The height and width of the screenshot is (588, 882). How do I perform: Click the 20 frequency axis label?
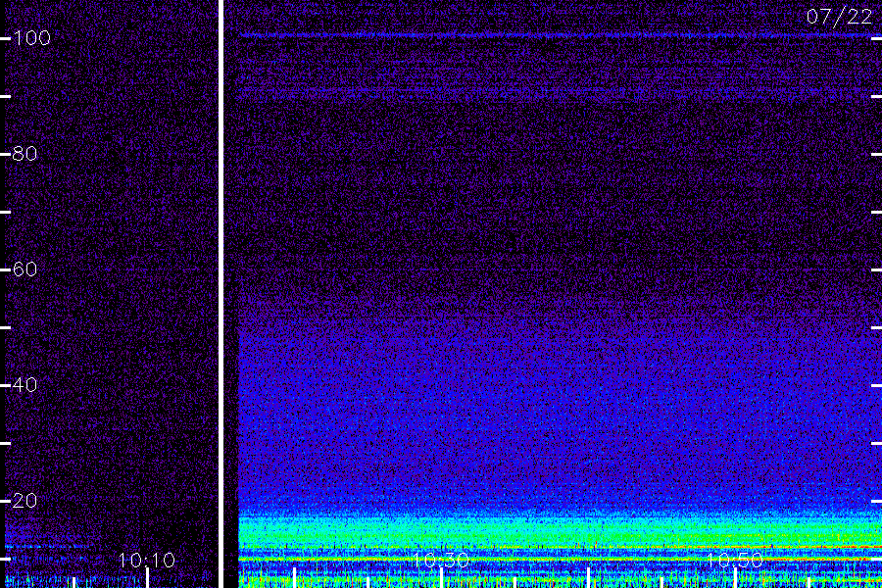pos(24,500)
